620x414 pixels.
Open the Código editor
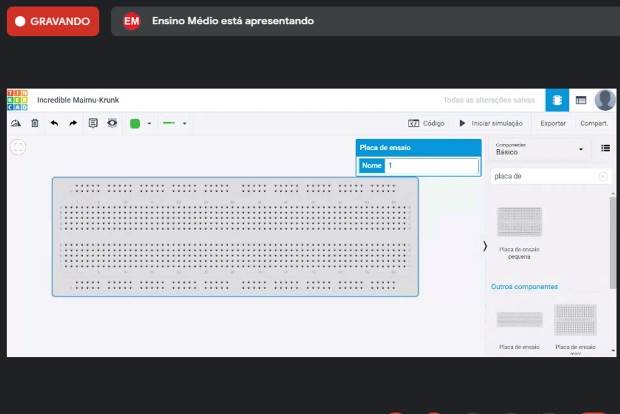click(426, 123)
